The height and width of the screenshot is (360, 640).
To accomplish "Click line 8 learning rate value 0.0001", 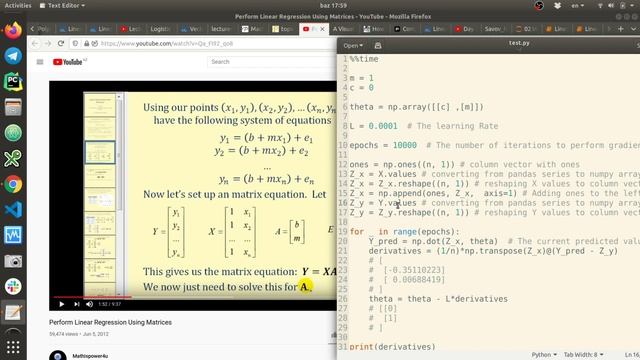I will tap(383, 126).
